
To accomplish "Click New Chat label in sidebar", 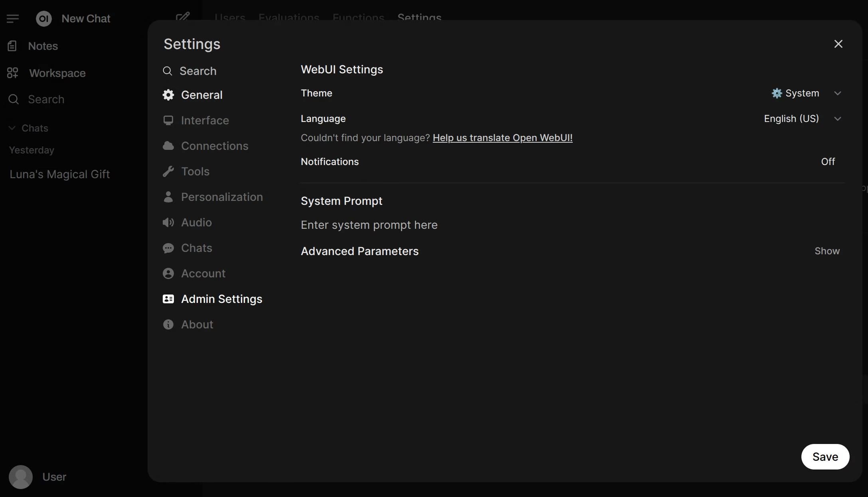I will [x=86, y=19].
